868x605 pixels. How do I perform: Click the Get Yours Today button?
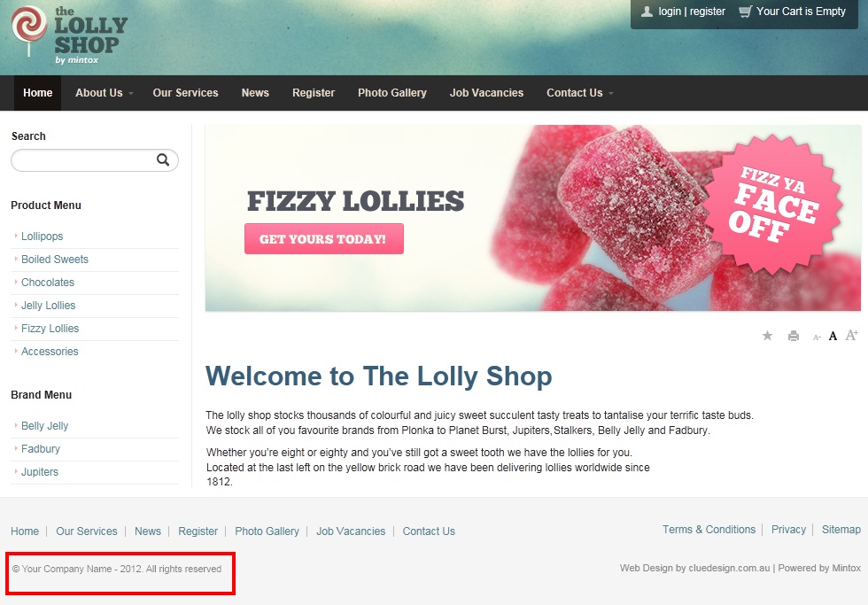click(x=324, y=238)
